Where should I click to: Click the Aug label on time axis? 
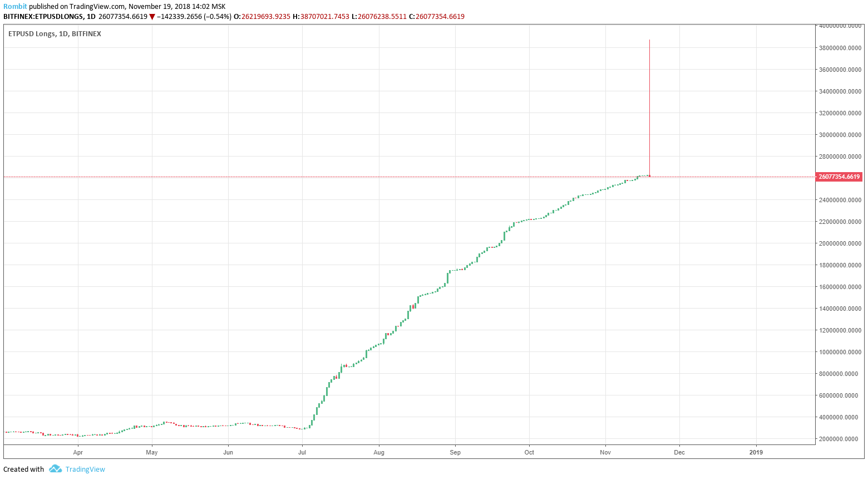tap(379, 452)
